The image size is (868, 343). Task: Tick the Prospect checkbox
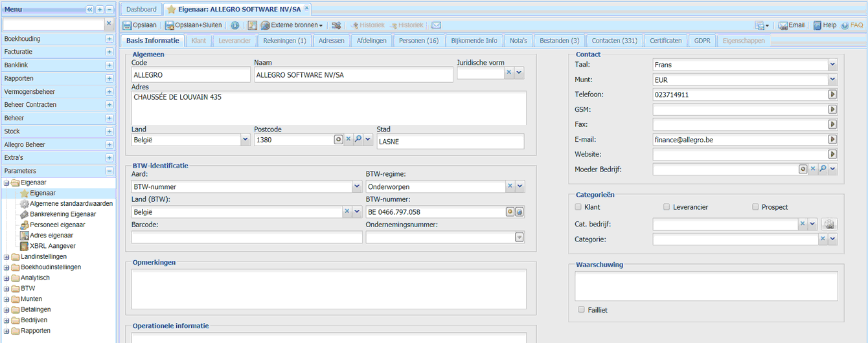[x=755, y=207]
